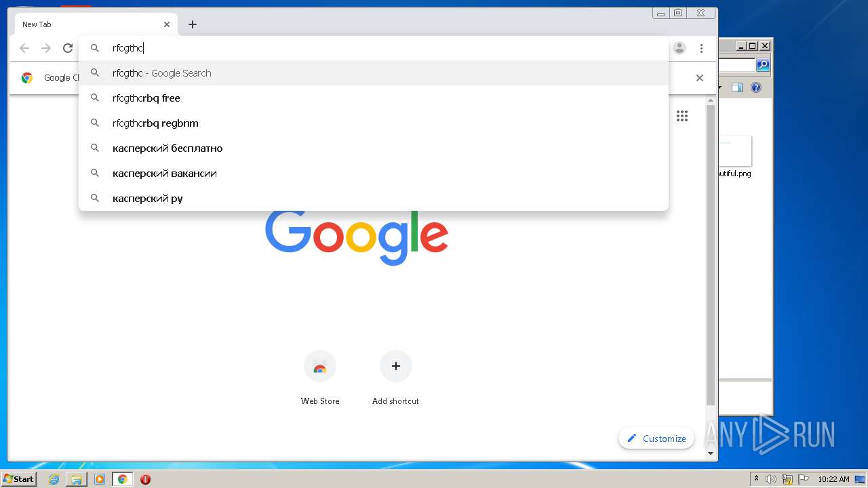868x488 pixels.
Task: Open Windows Explorer from the taskbar
Action: pos(77,479)
